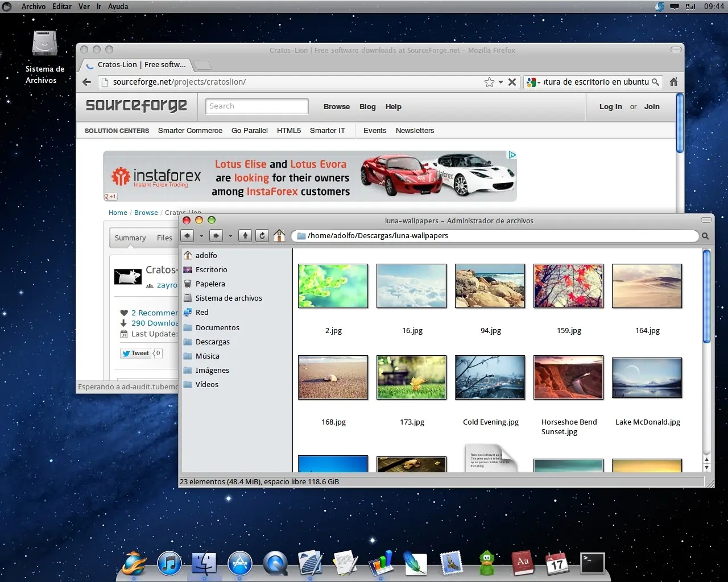The image size is (728, 582).
Task: Open Firefox home page button
Action: coord(674,82)
